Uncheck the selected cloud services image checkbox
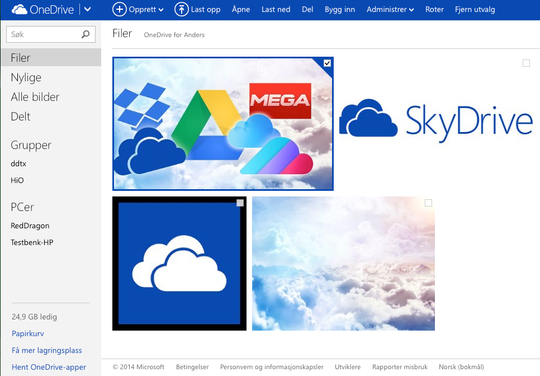This screenshot has height=376, width=540. pos(327,63)
